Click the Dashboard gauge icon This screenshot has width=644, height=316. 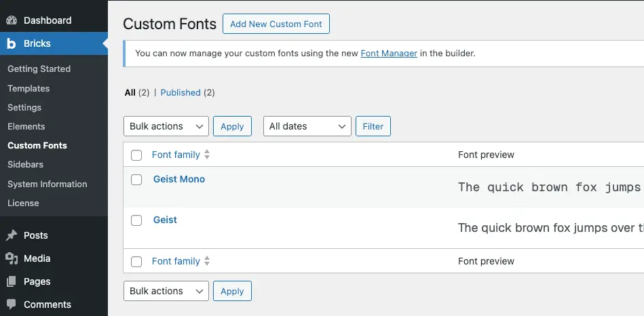(12, 20)
